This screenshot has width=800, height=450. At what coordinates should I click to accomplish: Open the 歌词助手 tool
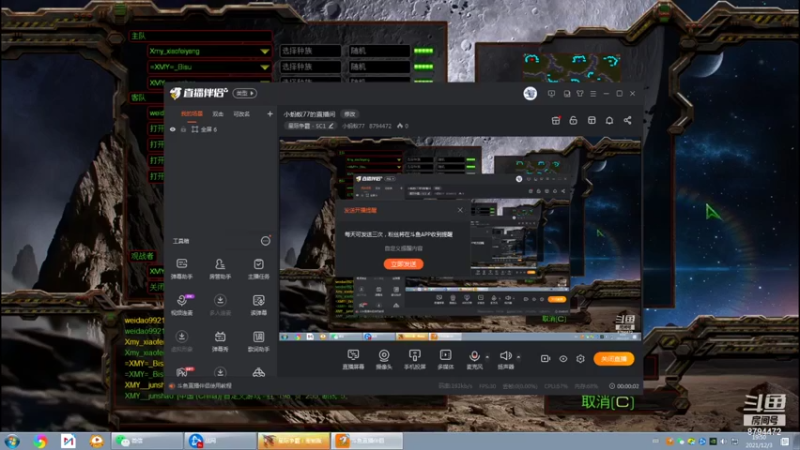[259, 341]
